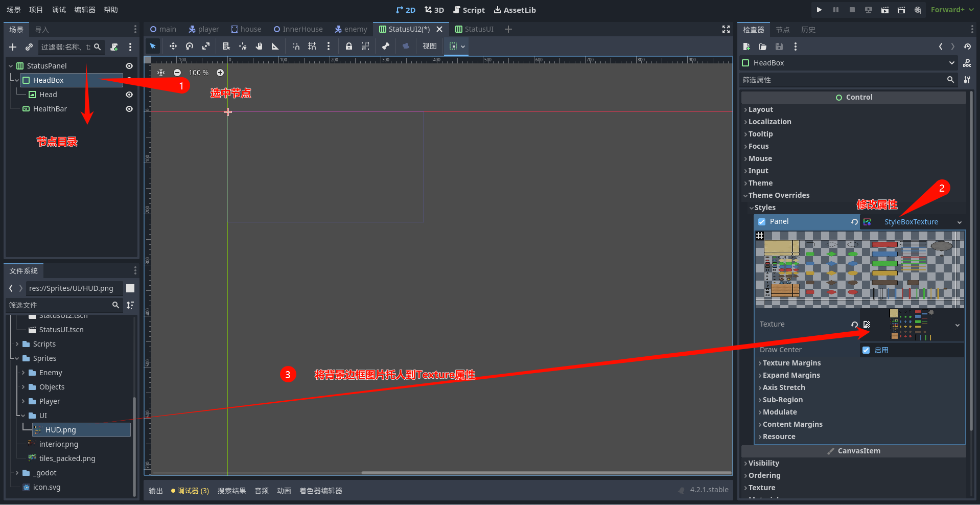This screenshot has width=980, height=505.
Task: Toggle FileSystem split mode button
Action: point(130,288)
